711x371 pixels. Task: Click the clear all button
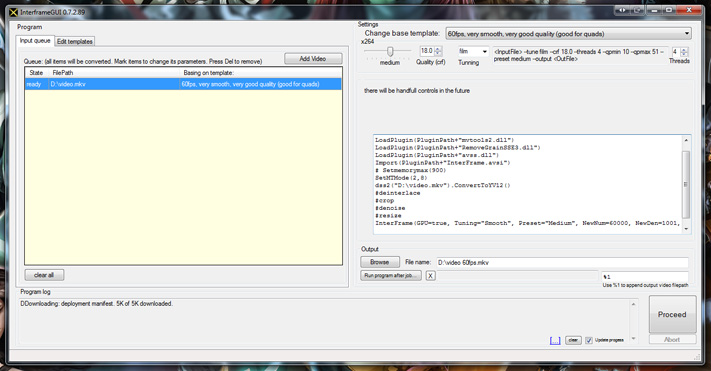pyautogui.click(x=44, y=275)
